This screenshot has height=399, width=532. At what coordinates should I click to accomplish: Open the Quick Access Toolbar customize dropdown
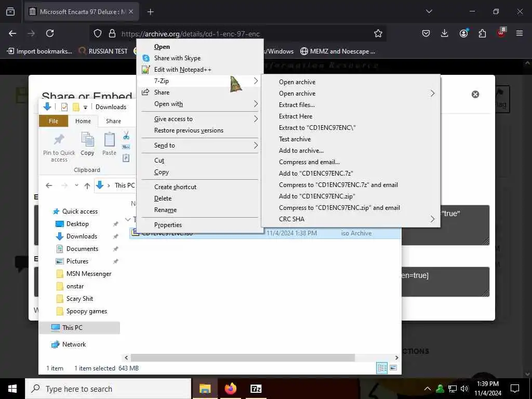click(86, 107)
